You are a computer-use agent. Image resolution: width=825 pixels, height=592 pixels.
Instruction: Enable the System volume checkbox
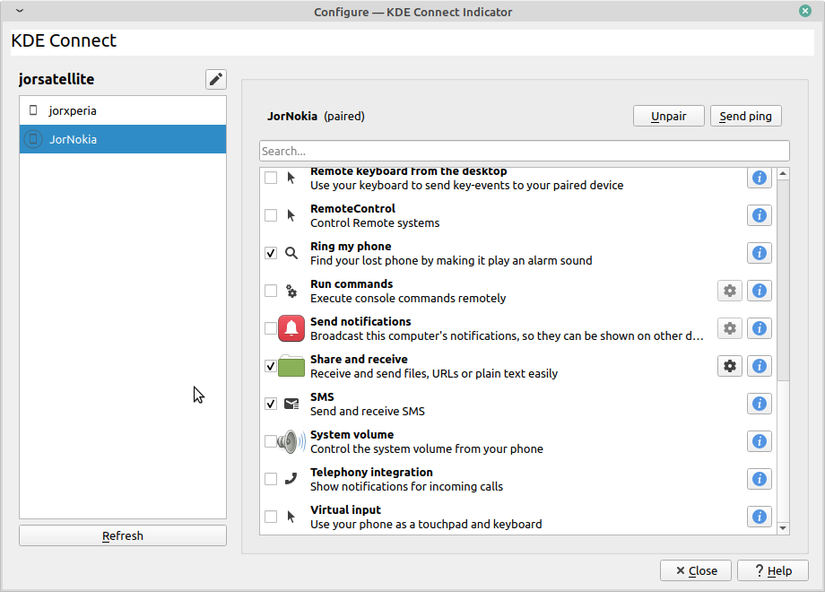270,441
